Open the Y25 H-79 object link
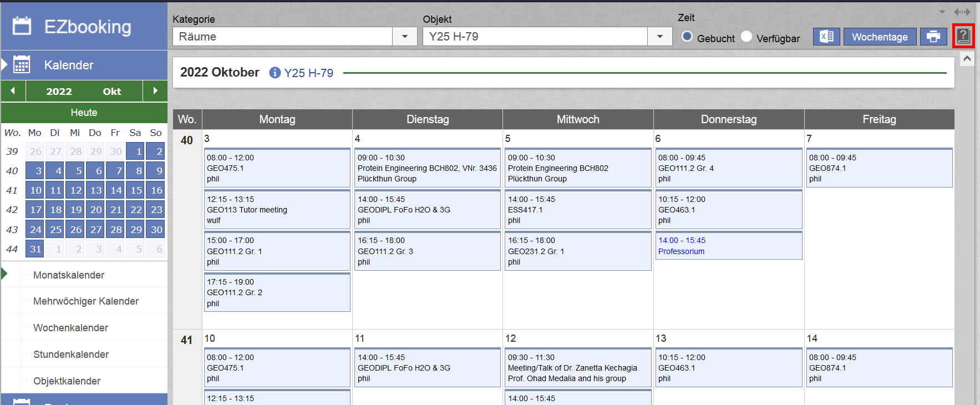Image resolution: width=980 pixels, height=405 pixels. pos(309,73)
